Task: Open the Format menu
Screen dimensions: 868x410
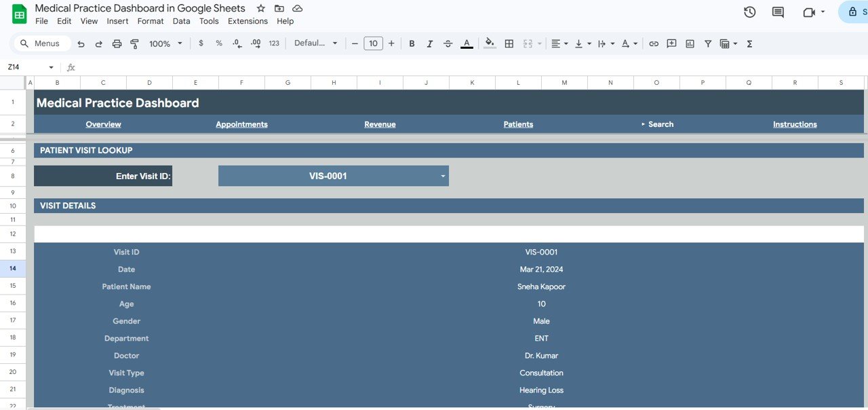Action: pyautogui.click(x=150, y=21)
